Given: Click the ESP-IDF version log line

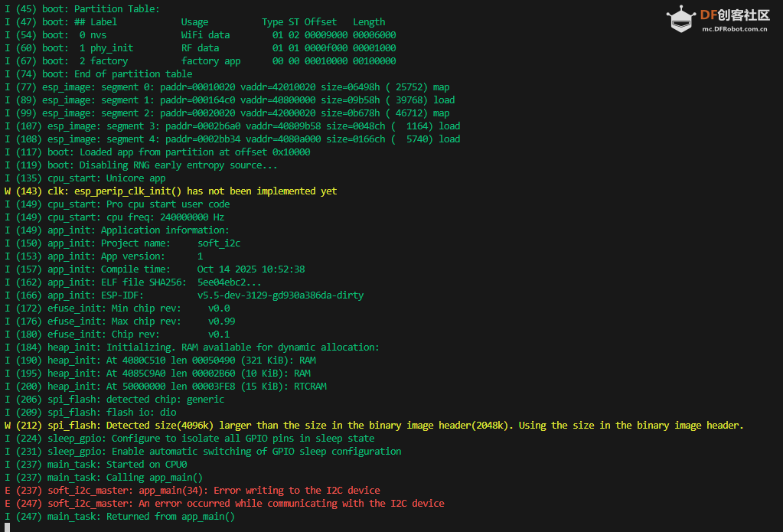Looking at the screenshot, I should coord(184,295).
